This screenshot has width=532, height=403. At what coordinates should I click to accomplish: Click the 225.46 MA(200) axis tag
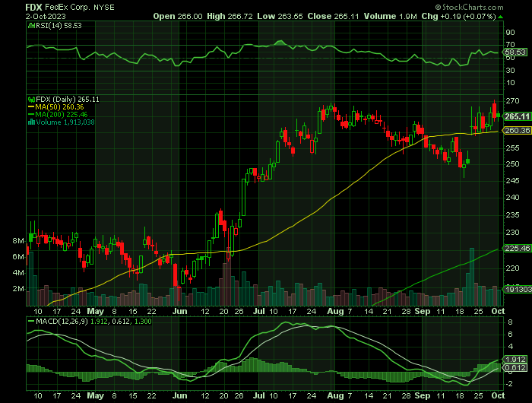tap(517, 248)
